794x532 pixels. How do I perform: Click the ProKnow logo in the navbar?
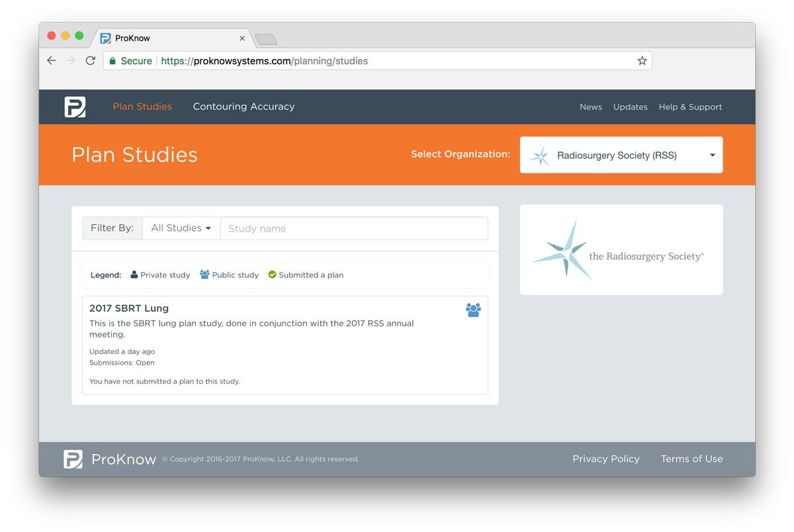click(x=75, y=107)
